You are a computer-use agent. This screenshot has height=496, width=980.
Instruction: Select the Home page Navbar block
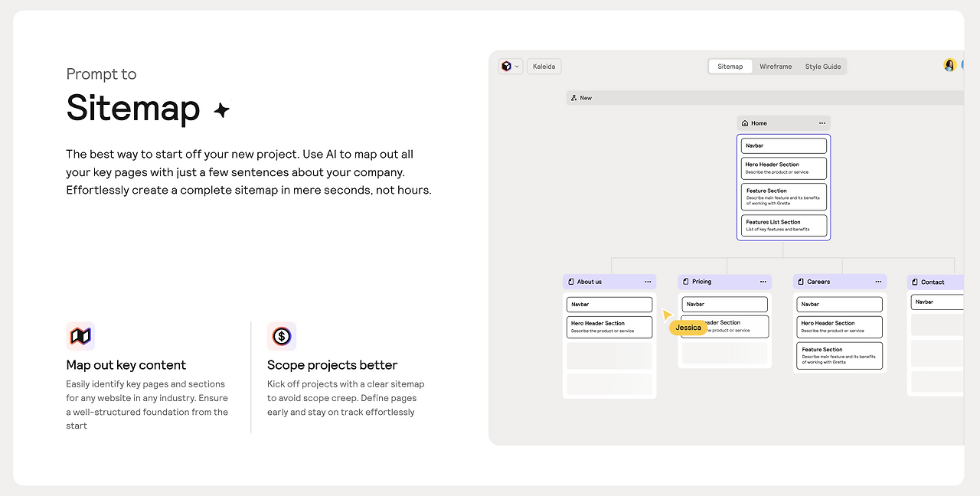(x=784, y=145)
